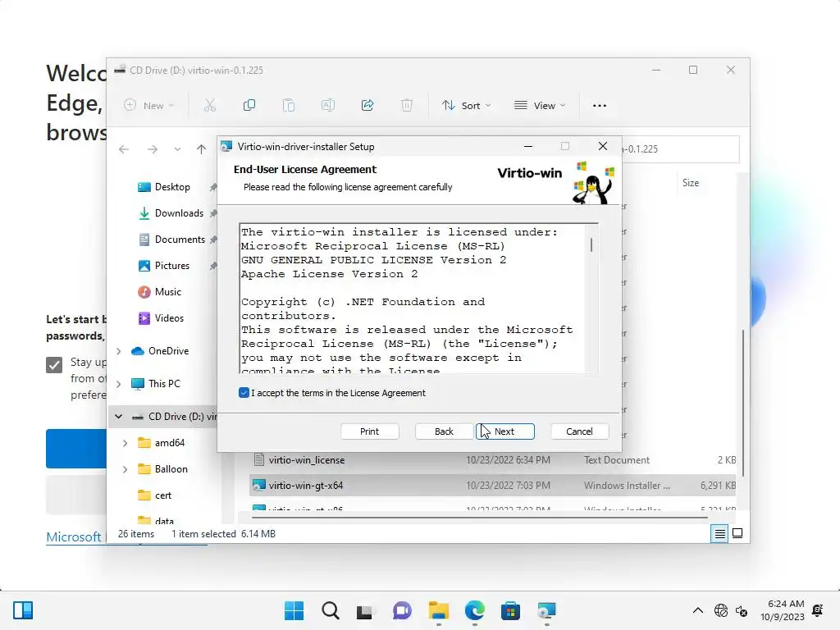Expand the This PC tree node
This screenshot has height=630, width=840.
(119, 384)
